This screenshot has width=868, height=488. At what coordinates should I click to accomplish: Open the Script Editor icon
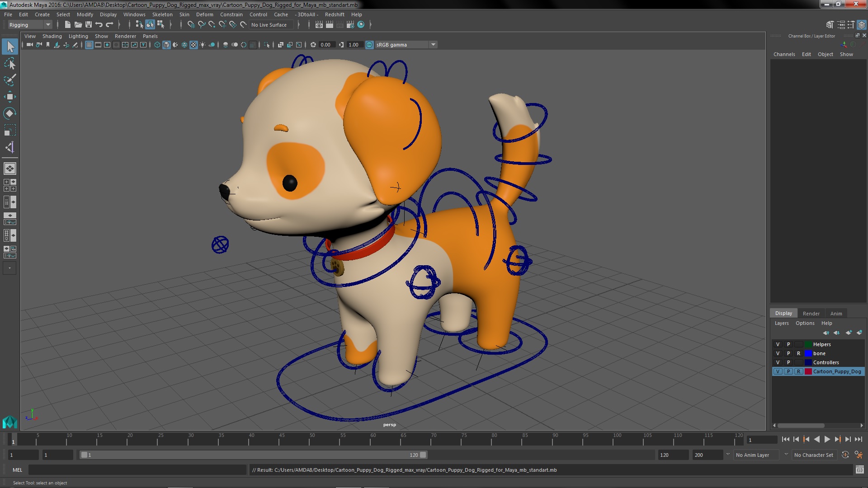click(859, 470)
